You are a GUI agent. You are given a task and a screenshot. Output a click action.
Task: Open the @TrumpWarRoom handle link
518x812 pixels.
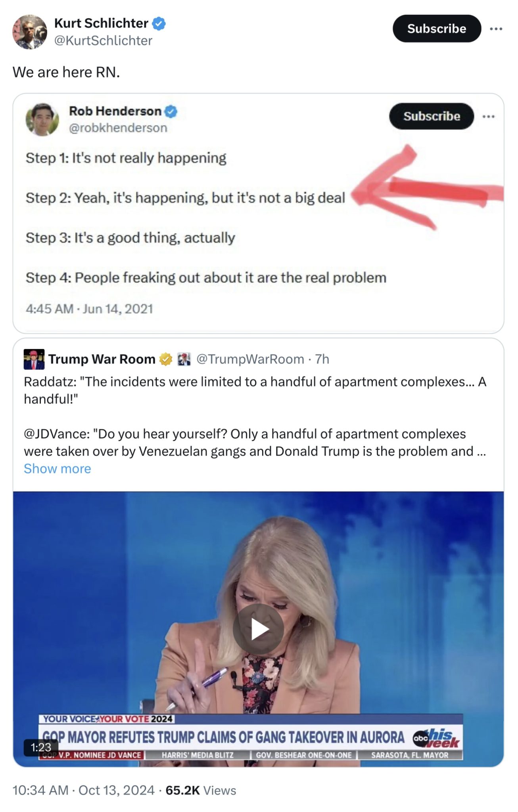click(250, 359)
